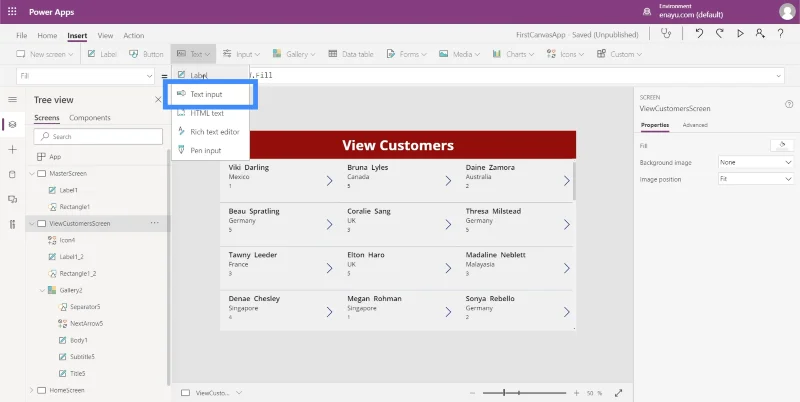This screenshot has width=800, height=402.
Task: Open Help question mark icon
Action: [780, 34]
